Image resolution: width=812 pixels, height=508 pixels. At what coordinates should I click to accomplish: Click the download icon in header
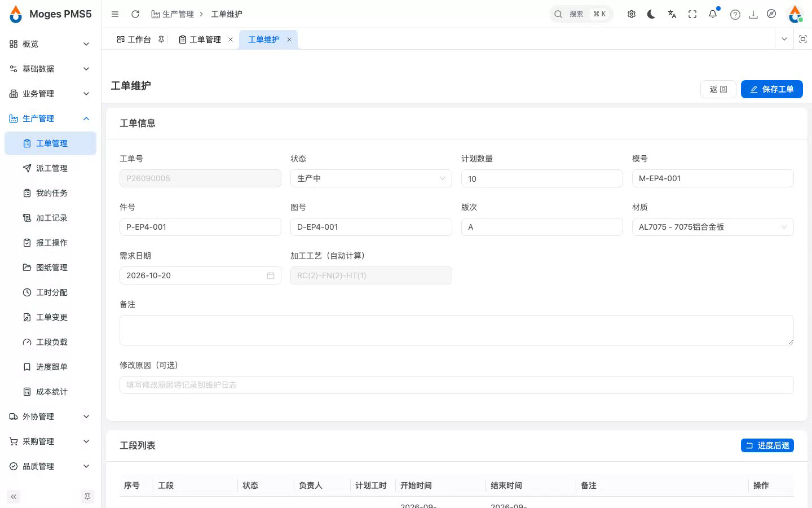[x=753, y=15]
